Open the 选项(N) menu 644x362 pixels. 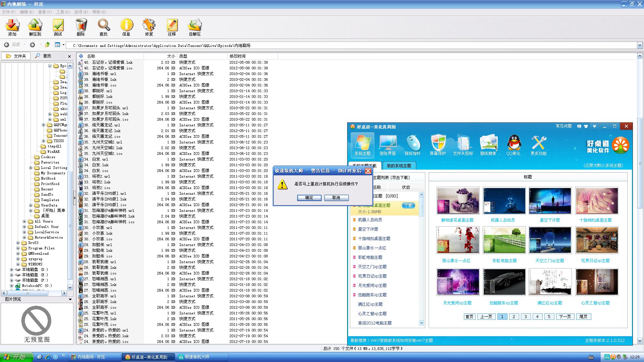coord(81,12)
